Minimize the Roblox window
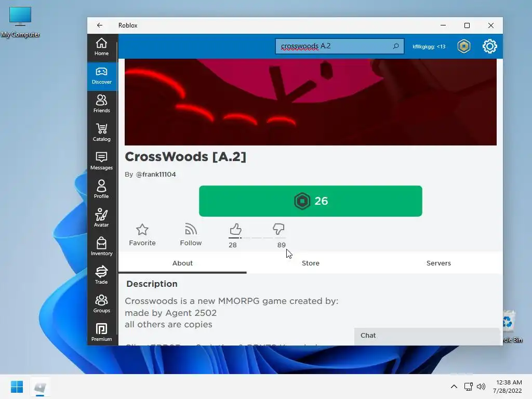The width and height of the screenshot is (532, 399). tap(443, 25)
